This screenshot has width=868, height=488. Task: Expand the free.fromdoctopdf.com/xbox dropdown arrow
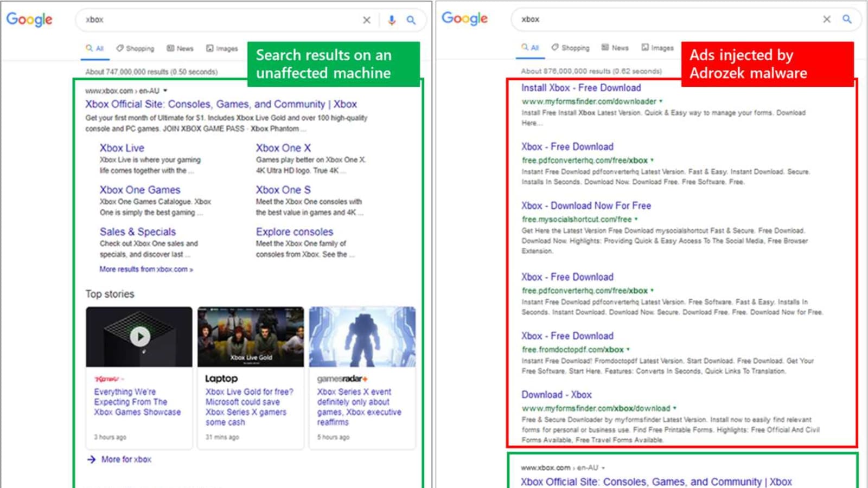click(628, 349)
